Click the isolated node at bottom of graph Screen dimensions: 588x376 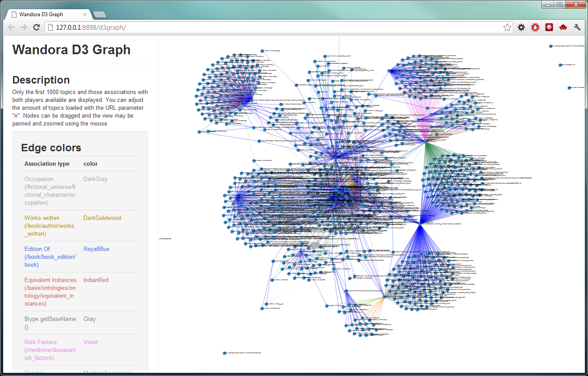tap(225, 353)
